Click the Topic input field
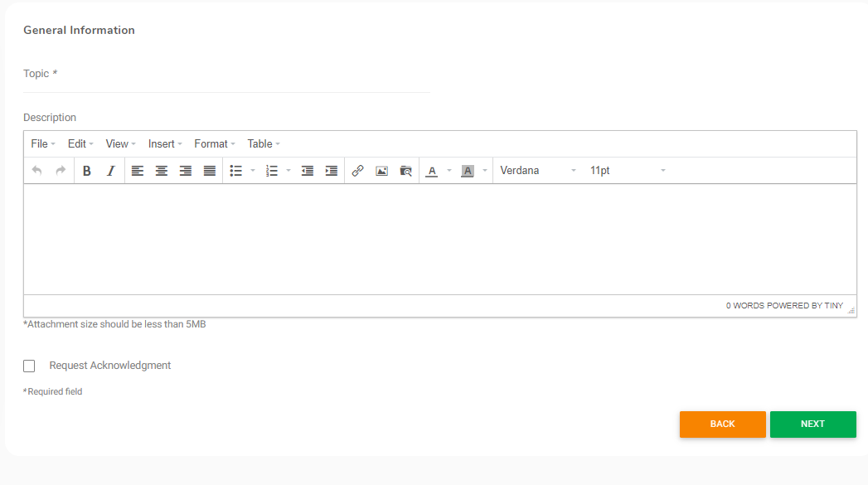868x485 pixels. pyautogui.click(x=226, y=83)
